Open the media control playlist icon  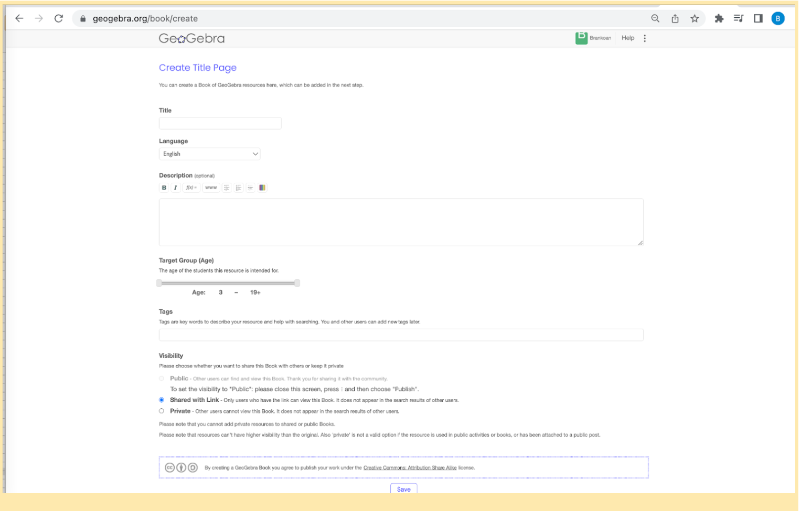coord(738,19)
